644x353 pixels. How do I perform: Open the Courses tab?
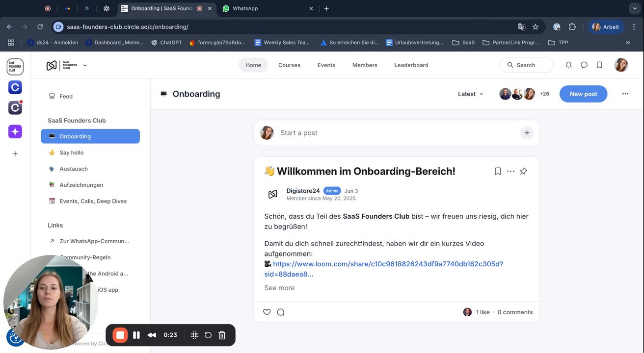[289, 65]
